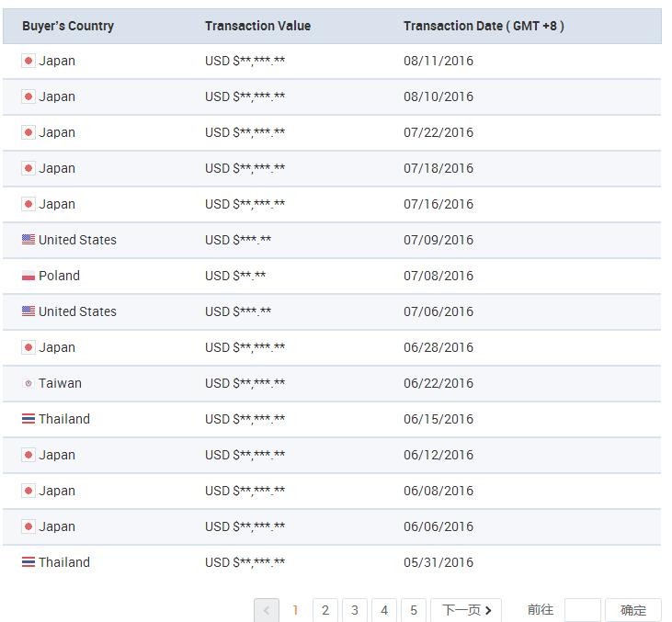Click the Transaction Date column header

pos(484,26)
